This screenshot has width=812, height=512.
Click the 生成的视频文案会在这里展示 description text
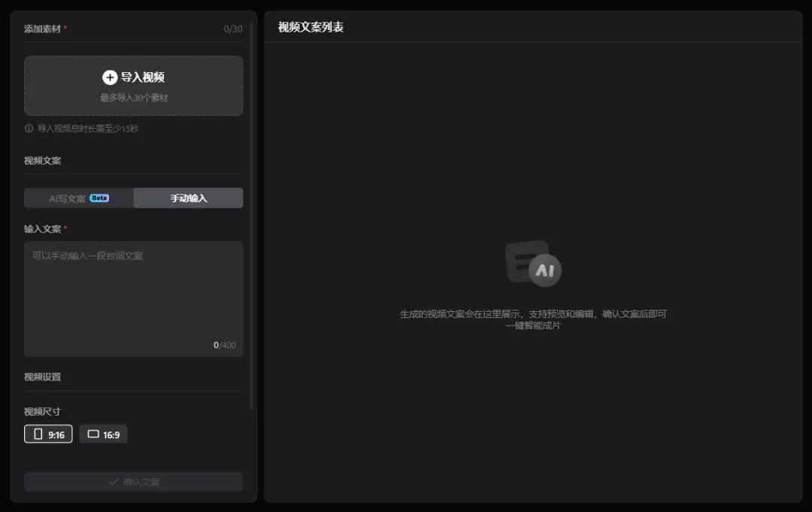pos(533,320)
